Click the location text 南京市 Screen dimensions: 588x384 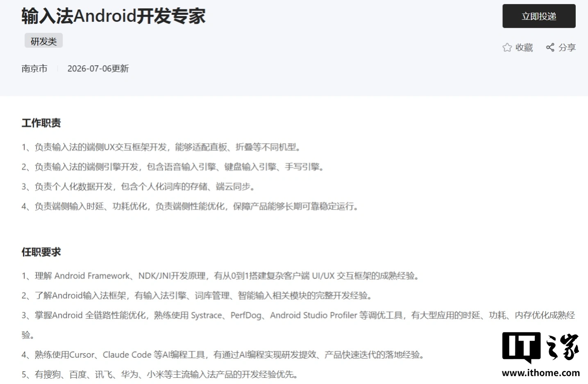(34, 69)
